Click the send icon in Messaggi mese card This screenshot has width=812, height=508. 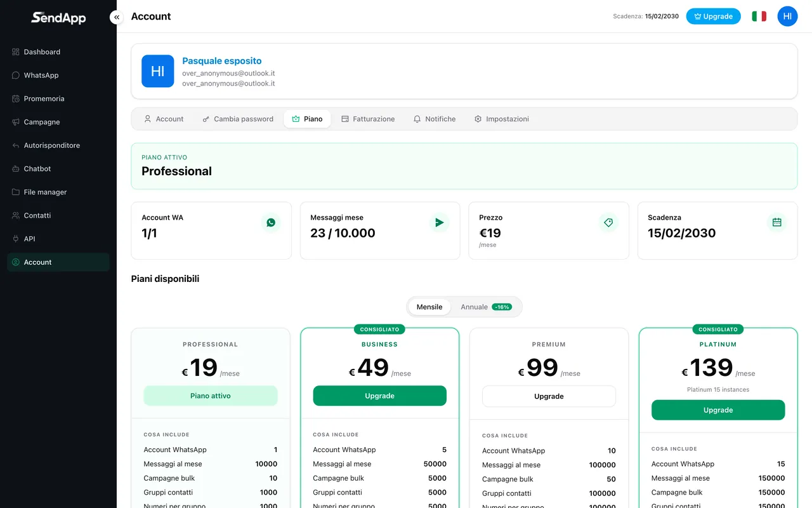coord(439,222)
